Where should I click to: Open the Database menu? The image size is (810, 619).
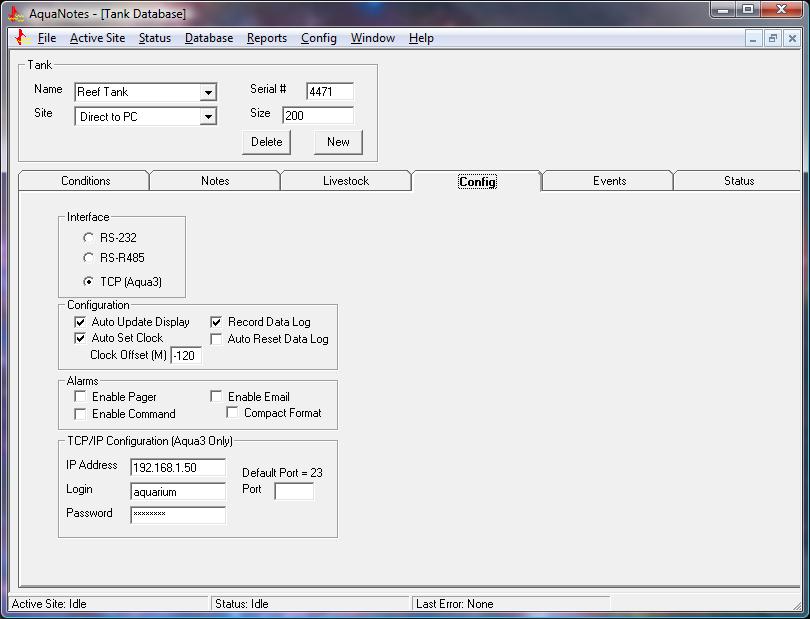pyautogui.click(x=209, y=38)
